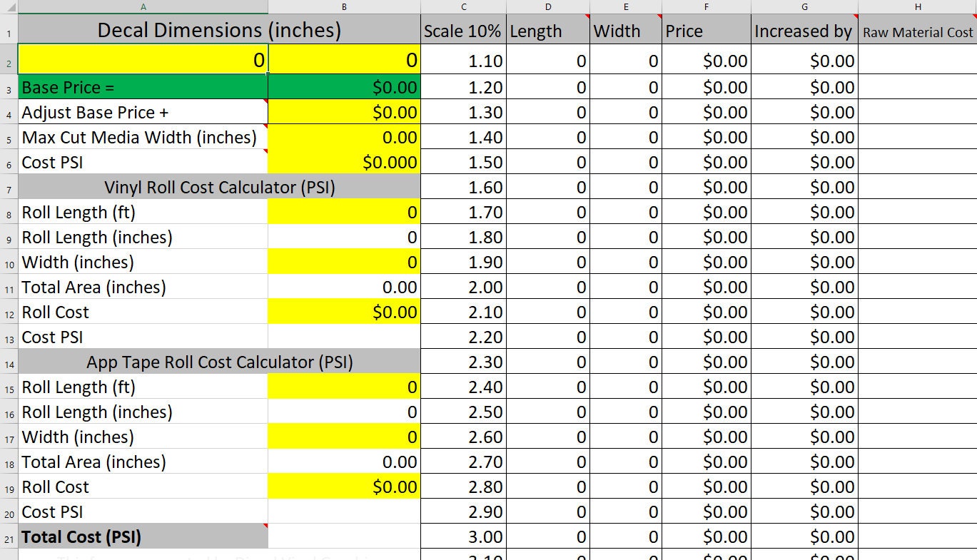Click the red marker on Adjust Base Price cell
Image resolution: width=977 pixels, height=560 pixels.
click(264, 101)
